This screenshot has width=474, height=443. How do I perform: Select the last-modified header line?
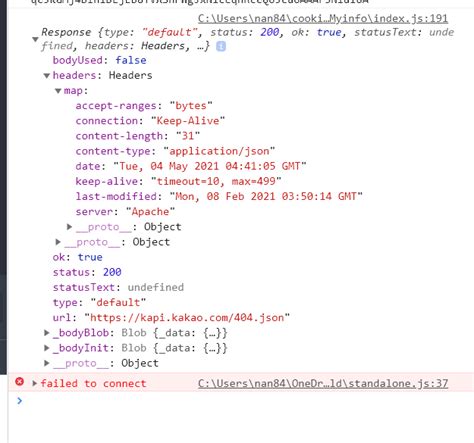[219, 196]
